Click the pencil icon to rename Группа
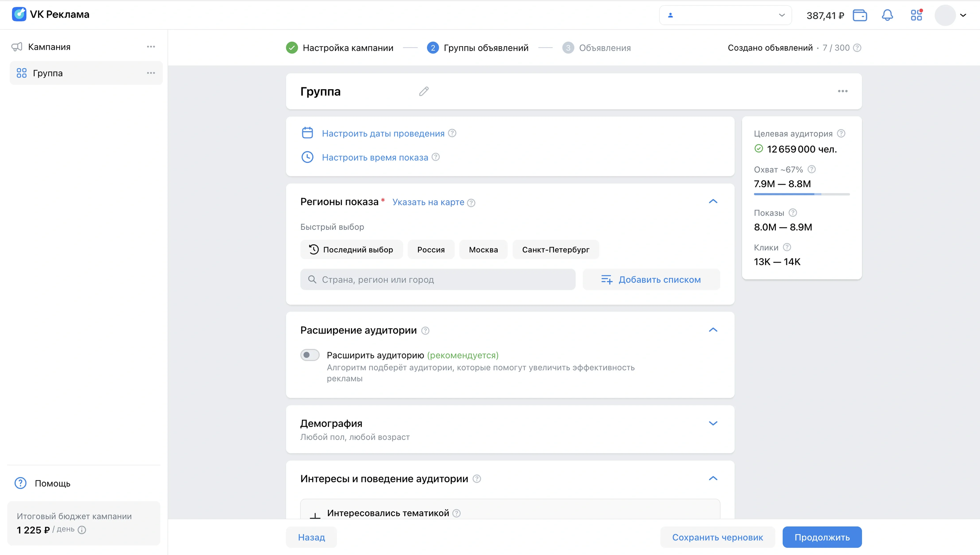Image resolution: width=980 pixels, height=555 pixels. [x=424, y=91]
